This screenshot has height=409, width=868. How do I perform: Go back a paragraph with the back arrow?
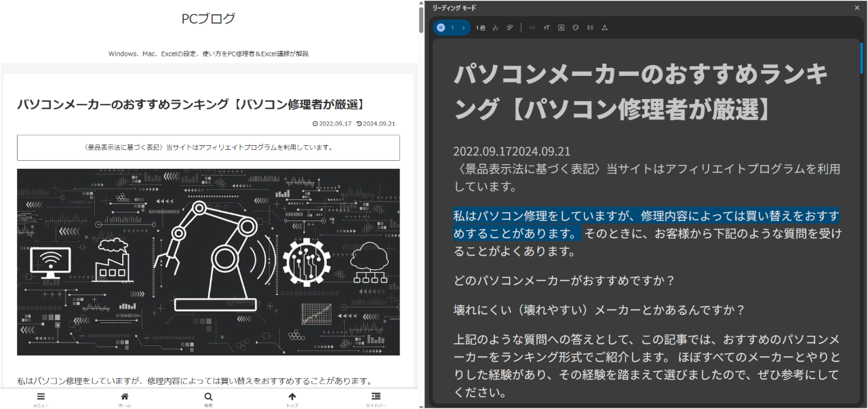454,27
